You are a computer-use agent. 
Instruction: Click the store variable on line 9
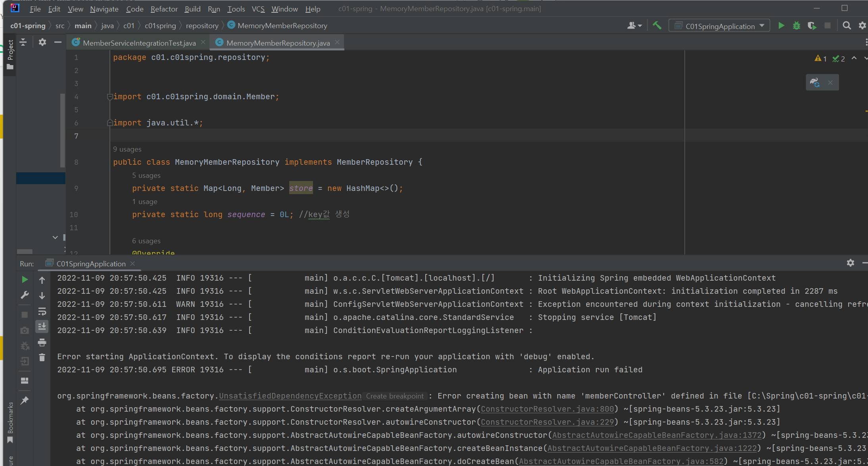pos(301,188)
